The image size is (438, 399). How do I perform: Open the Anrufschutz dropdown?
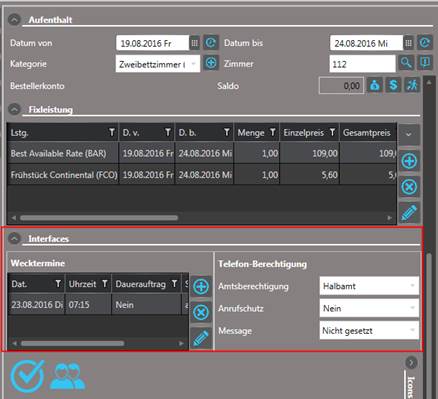[369, 308]
